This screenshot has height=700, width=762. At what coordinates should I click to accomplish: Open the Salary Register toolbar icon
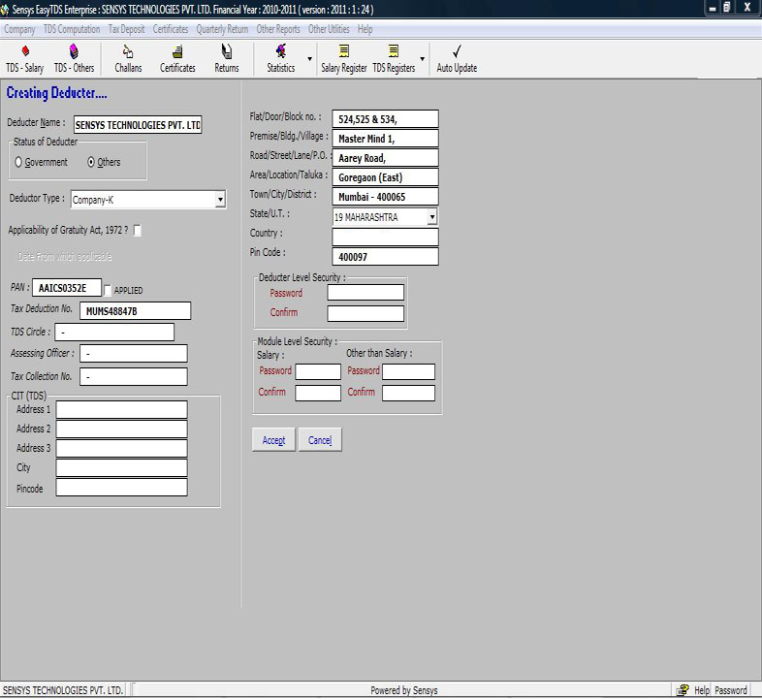(x=344, y=59)
